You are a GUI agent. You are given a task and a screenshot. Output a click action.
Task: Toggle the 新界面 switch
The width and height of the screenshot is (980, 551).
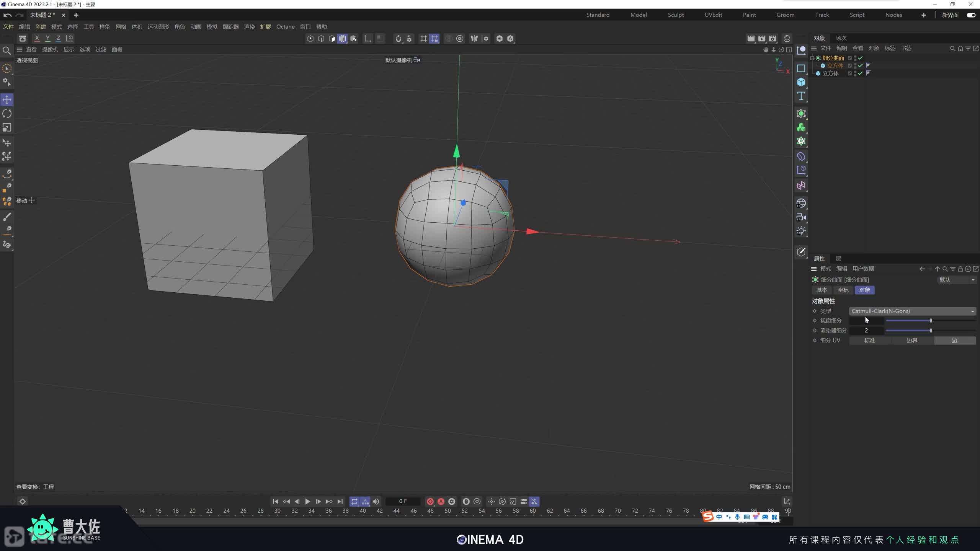971,15
